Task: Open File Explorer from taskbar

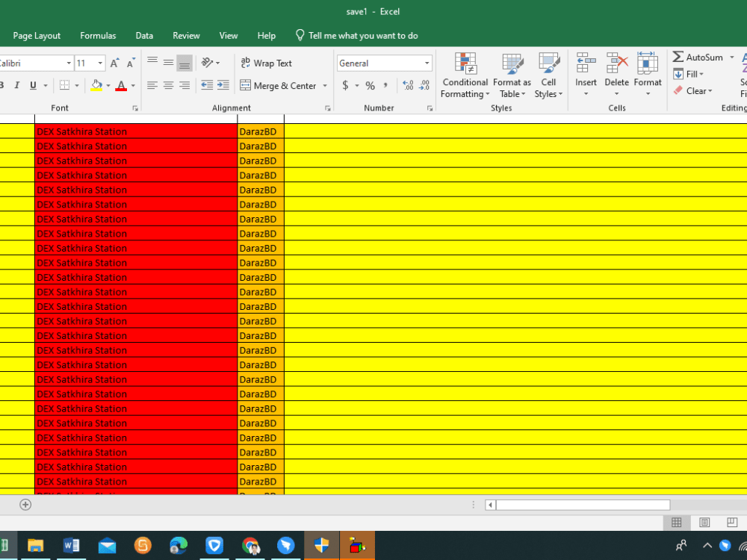Action: point(36,546)
